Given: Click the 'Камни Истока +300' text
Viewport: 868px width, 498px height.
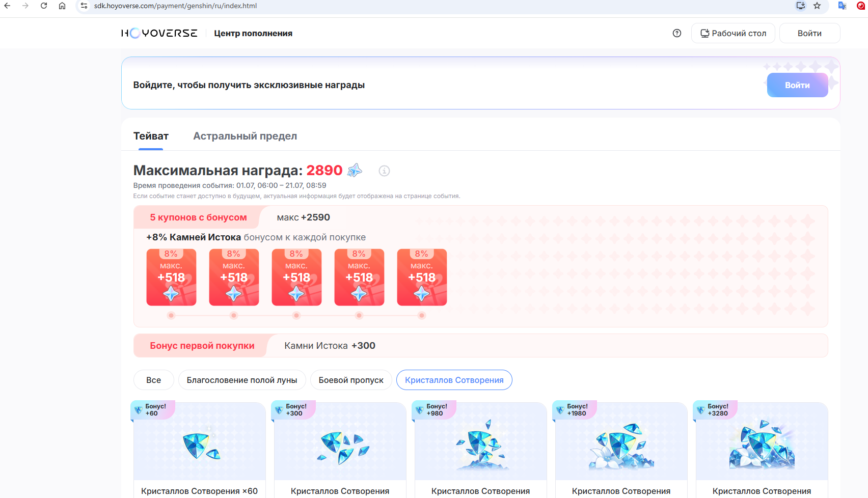Looking at the screenshot, I should coord(330,346).
